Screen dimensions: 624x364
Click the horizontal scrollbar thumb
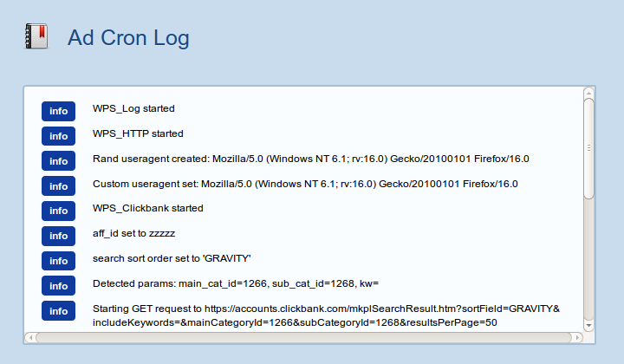303,338
